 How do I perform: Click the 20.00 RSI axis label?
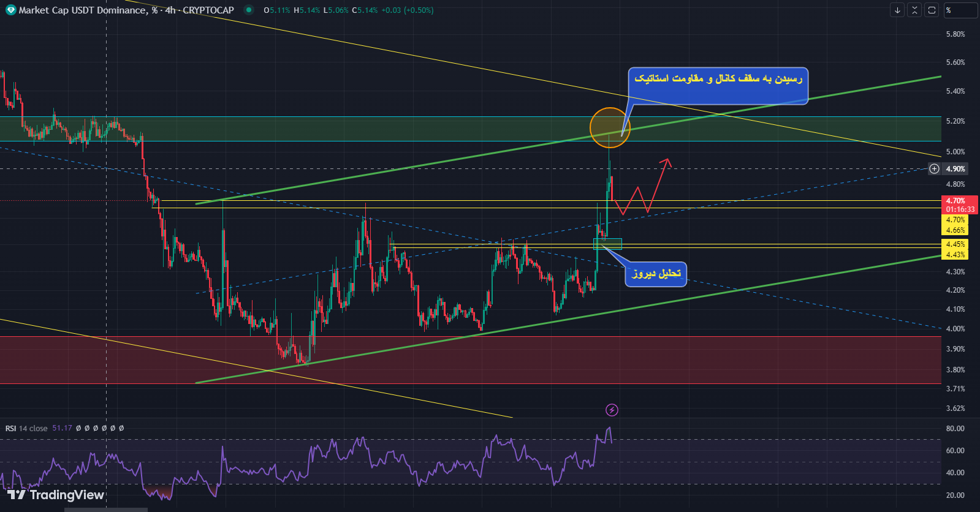click(x=955, y=495)
